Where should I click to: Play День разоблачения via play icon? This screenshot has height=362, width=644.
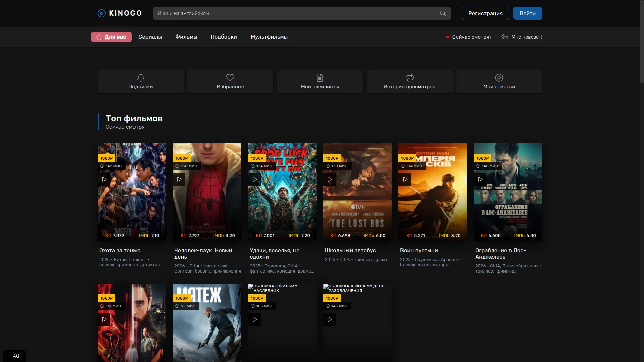[x=330, y=319]
